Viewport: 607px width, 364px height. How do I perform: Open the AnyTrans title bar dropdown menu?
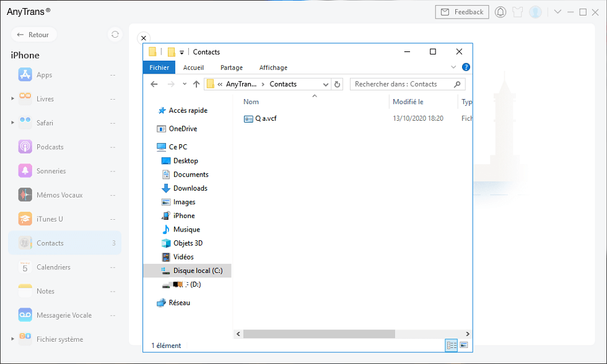point(557,12)
